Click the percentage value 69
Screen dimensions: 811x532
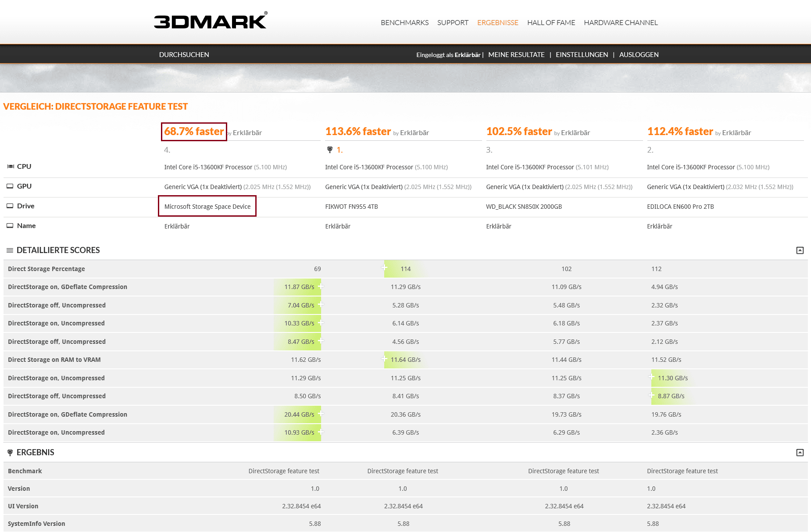(x=318, y=269)
